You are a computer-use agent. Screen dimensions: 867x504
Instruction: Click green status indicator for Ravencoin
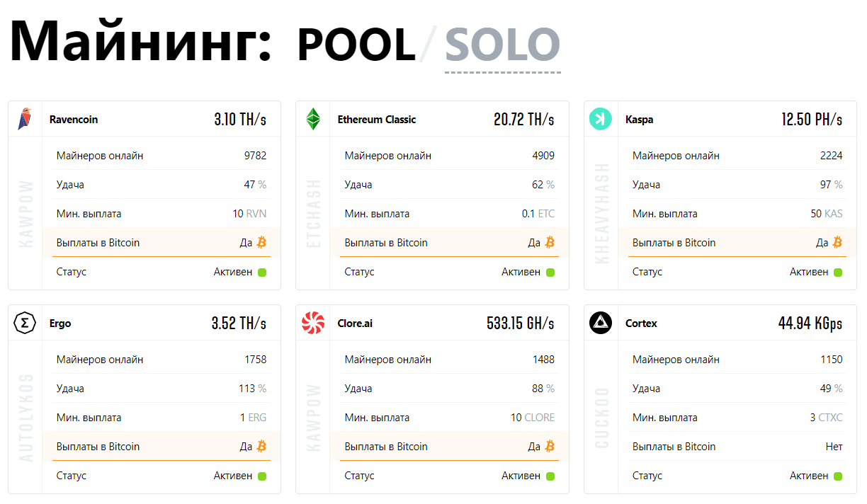[x=262, y=272]
